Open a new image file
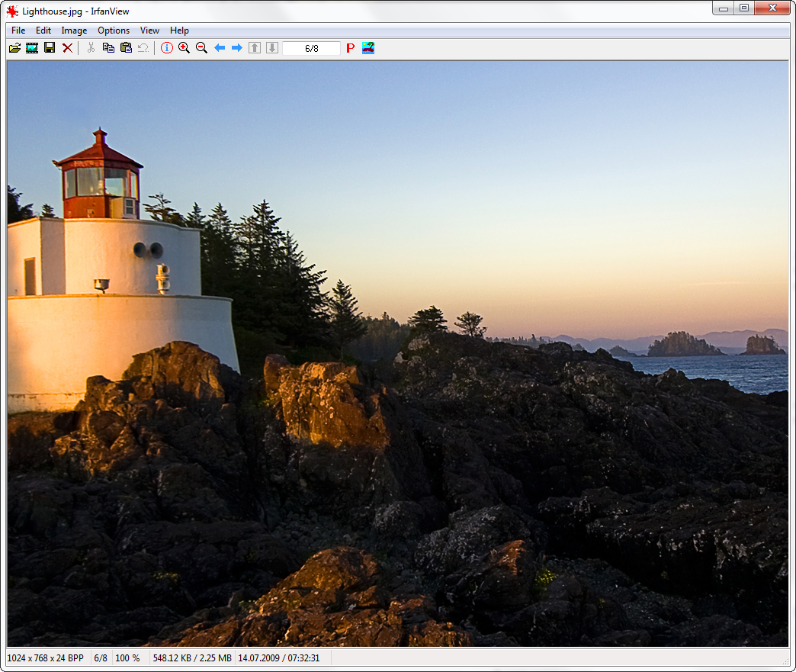The height and width of the screenshot is (672, 796). pyautogui.click(x=14, y=47)
